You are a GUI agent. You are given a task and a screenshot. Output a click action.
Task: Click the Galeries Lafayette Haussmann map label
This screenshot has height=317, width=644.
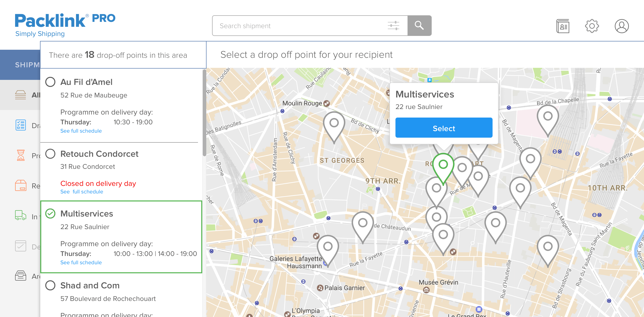(296, 262)
